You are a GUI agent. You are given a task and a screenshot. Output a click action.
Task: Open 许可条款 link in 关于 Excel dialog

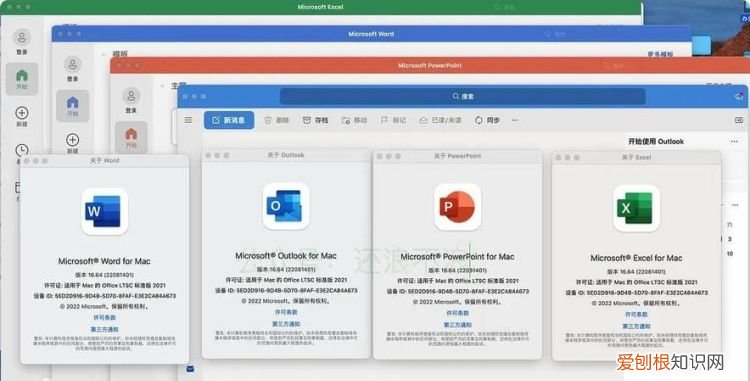[x=636, y=315]
